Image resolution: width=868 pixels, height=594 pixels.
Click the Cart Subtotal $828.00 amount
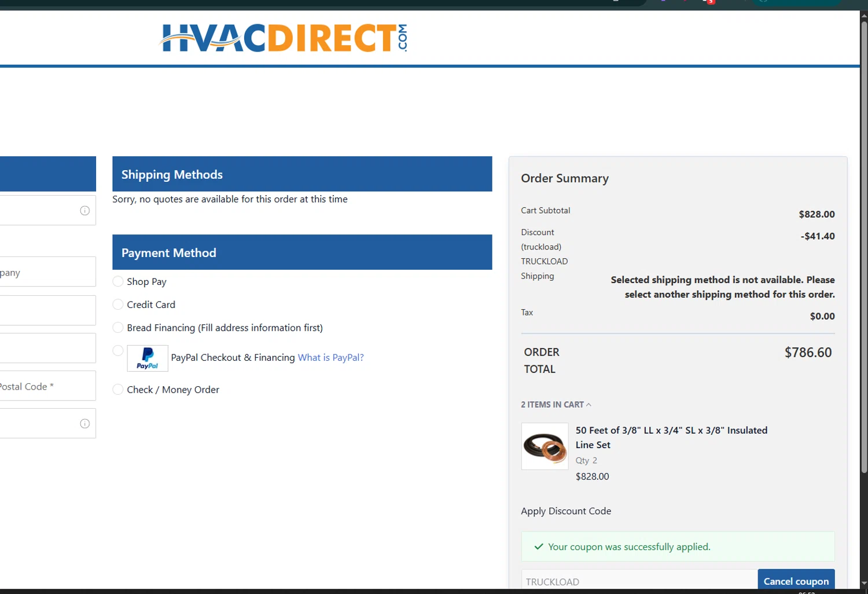(816, 214)
